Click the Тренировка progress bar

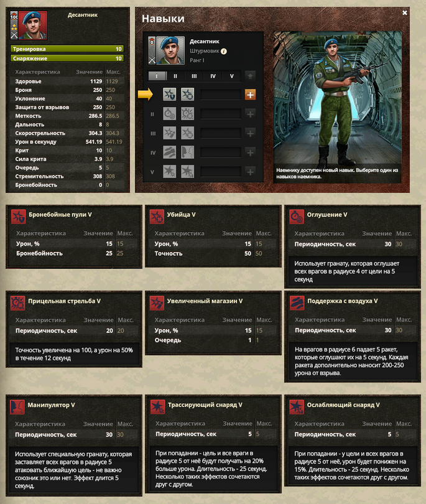click(x=67, y=49)
